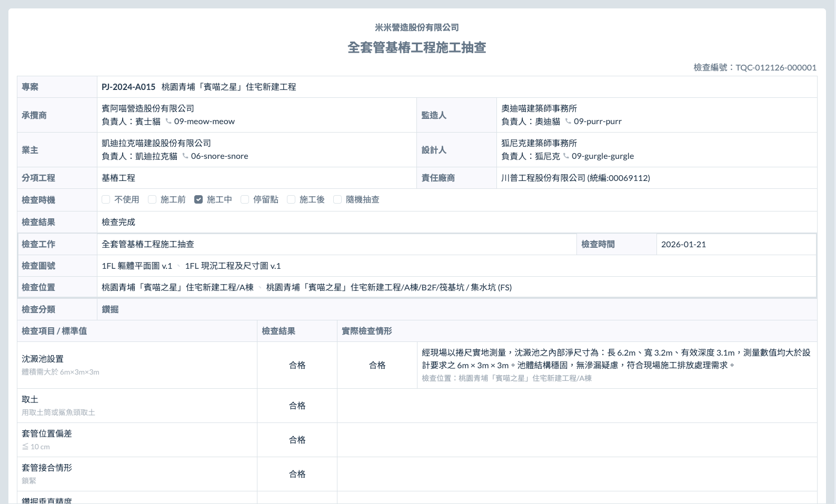Click project code PJ-2024-A015
This screenshot has width=836, height=504.
click(x=128, y=87)
